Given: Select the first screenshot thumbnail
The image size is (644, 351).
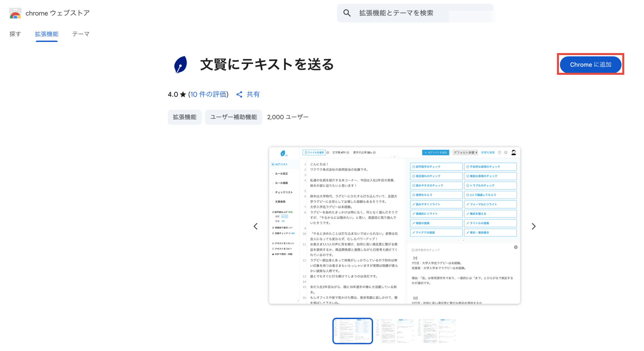Looking at the screenshot, I should 353,331.
